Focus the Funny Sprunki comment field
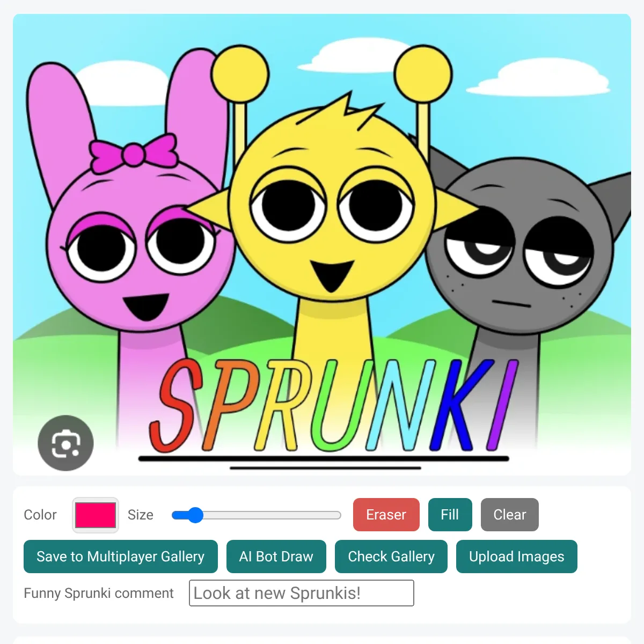Screen dimensions: 644x644 [x=302, y=593]
